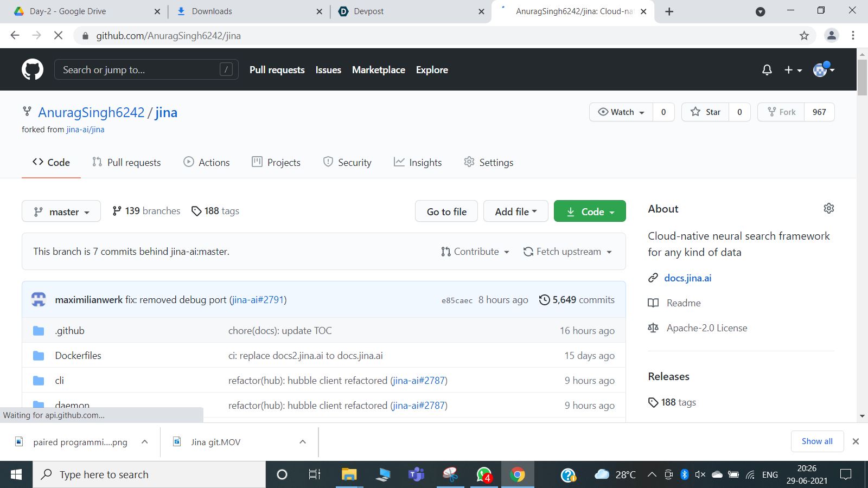View the 139 branches
This screenshot has width=868, height=488.
[146, 211]
